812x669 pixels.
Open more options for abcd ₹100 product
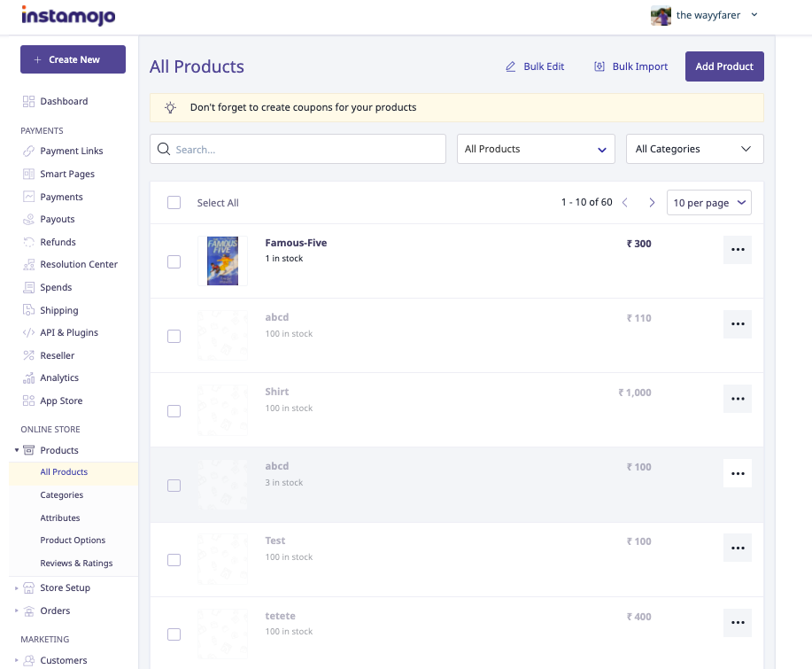[x=738, y=473]
